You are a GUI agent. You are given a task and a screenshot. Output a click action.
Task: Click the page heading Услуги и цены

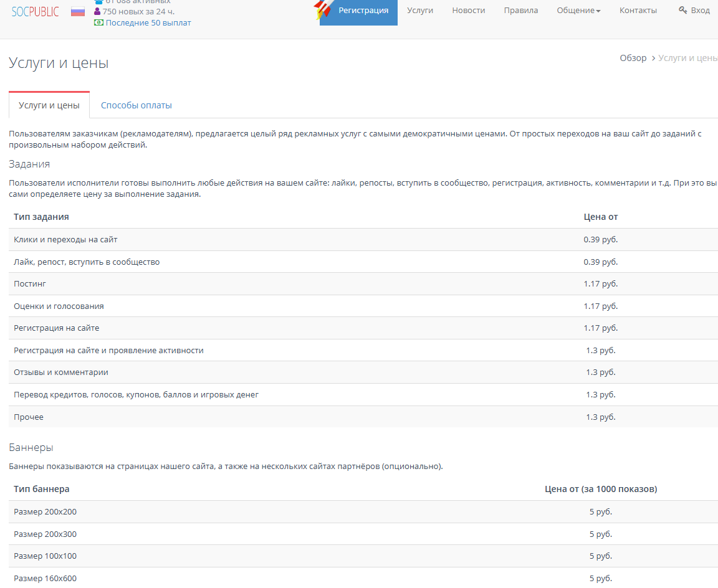click(x=59, y=63)
